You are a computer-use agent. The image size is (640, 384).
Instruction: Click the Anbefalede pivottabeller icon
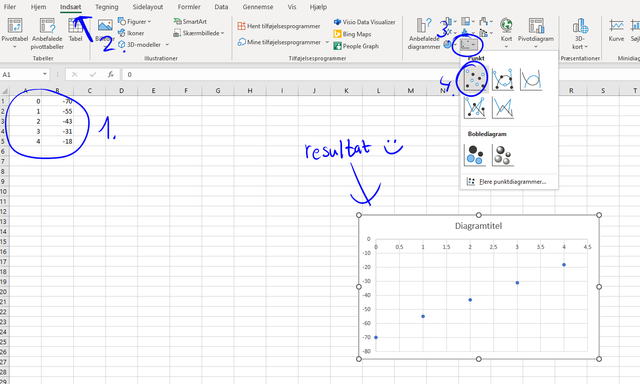(47, 26)
